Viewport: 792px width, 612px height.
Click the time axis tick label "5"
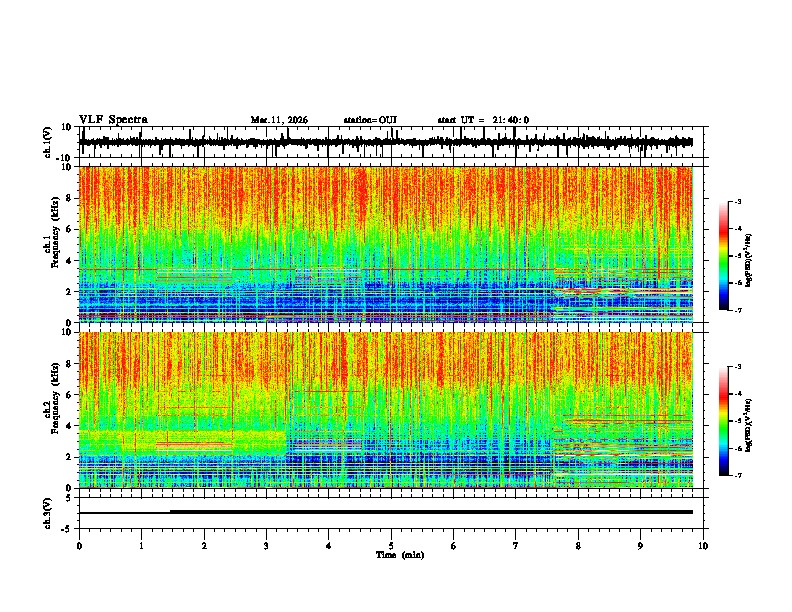pos(391,546)
